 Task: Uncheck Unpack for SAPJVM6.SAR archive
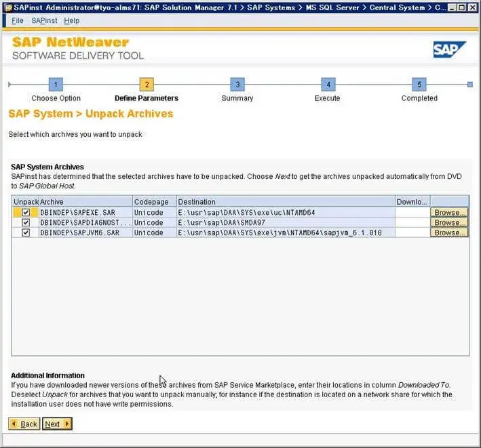coord(26,232)
